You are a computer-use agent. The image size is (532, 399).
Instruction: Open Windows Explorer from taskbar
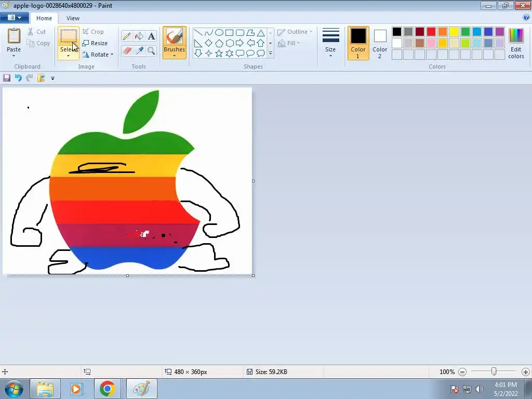(x=45, y=389)
